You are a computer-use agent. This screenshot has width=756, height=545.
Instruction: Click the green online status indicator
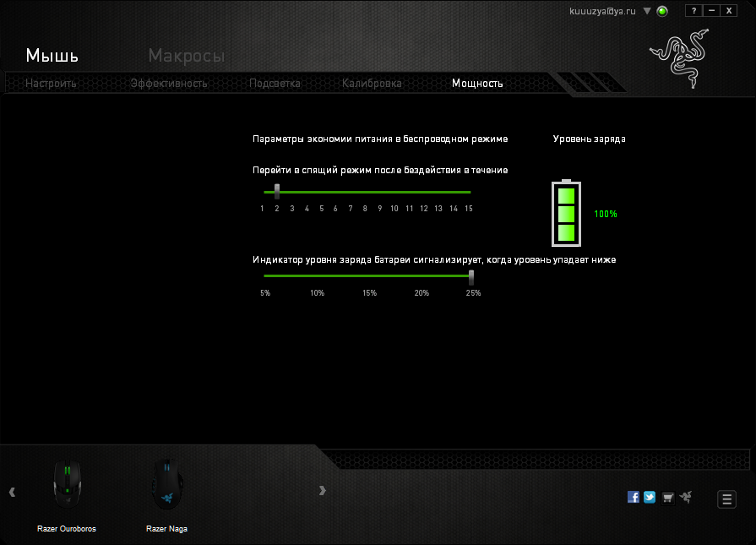(x=662, y=11)
